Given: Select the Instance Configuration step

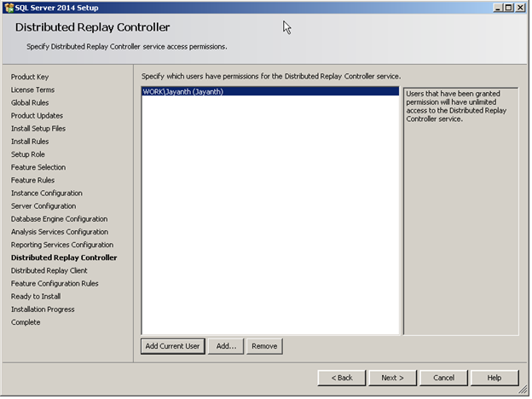Looking at the screenshot, I should click(47, 193).
